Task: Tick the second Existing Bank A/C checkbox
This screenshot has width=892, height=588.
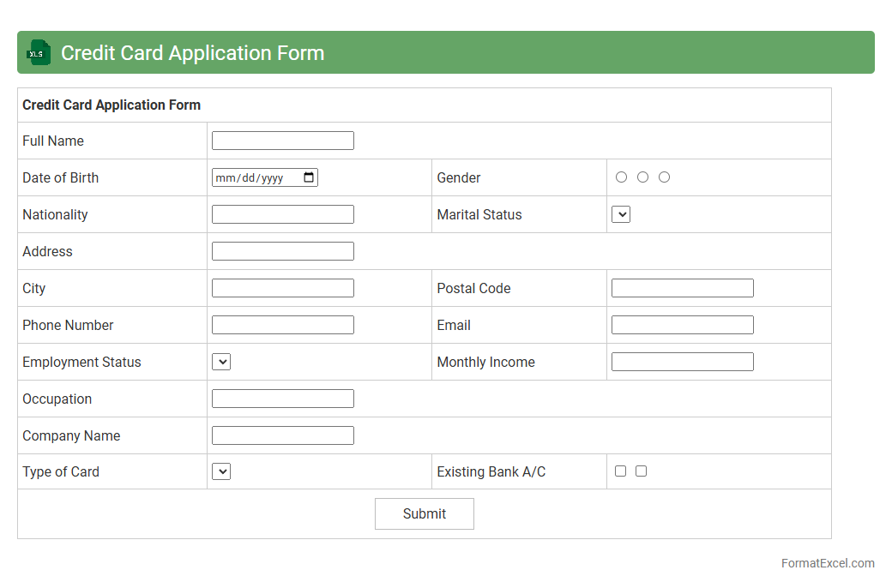Action: click(x=641, y=471)
